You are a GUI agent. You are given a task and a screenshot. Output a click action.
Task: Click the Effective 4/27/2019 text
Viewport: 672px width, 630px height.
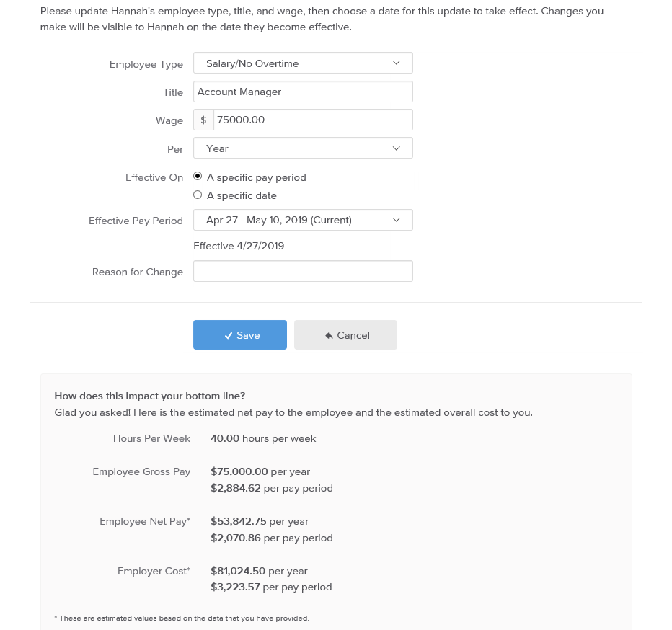pyautogui.click(x=239, y=246)
